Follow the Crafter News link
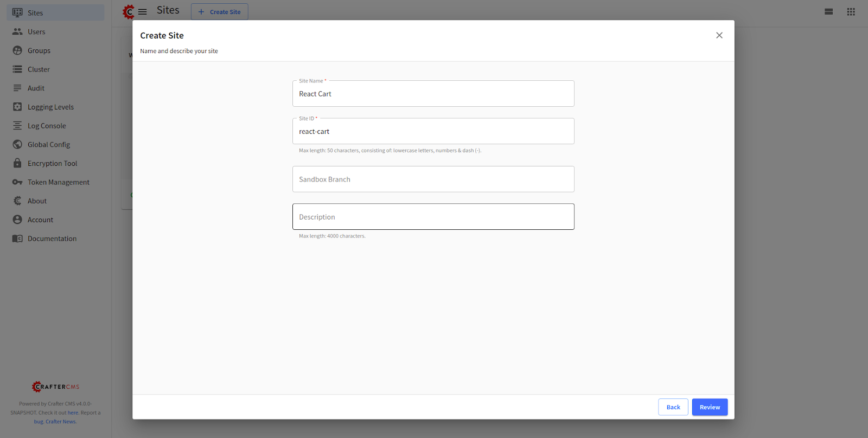The width and height of the screenshot is (868, 438). click(61, 422)
